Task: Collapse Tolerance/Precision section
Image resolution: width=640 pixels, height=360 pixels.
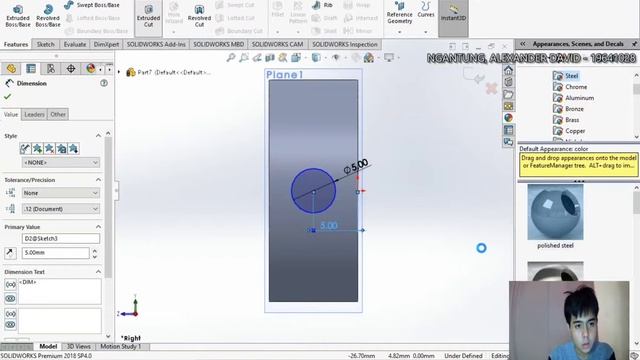Action: click(x=98, y=180)
